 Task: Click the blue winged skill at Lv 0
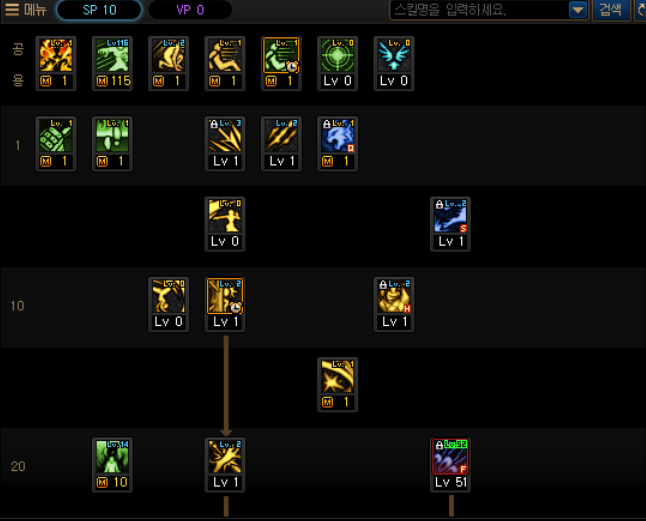click(394, 63)
